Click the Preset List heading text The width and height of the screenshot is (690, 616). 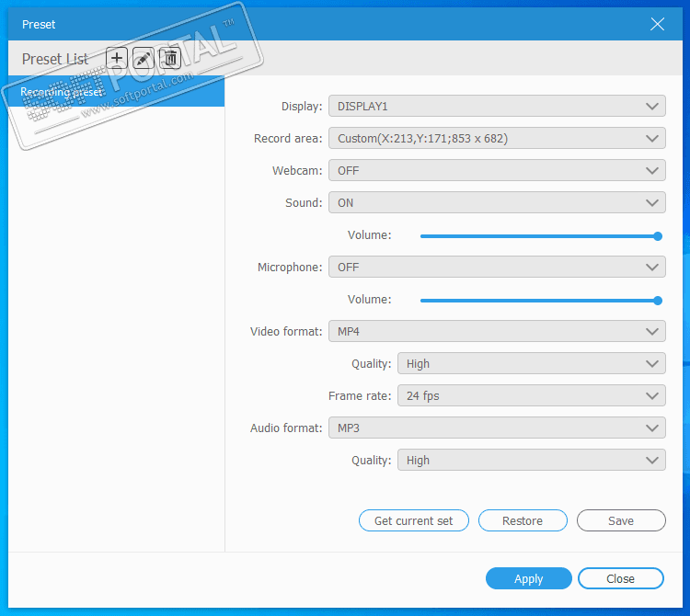[55, 59]
